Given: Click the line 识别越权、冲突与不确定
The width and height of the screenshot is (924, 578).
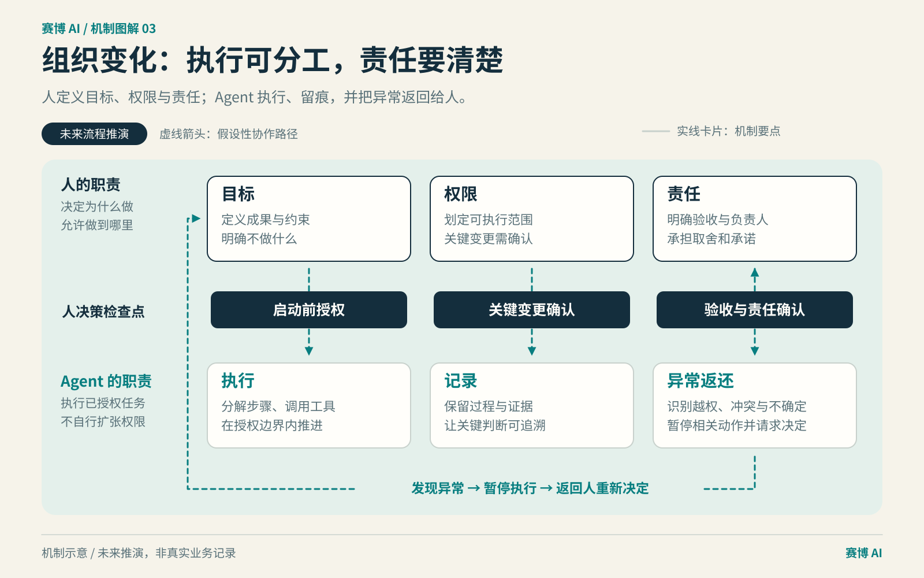Looking at the screenshot, I should click(x=737, y=406).
